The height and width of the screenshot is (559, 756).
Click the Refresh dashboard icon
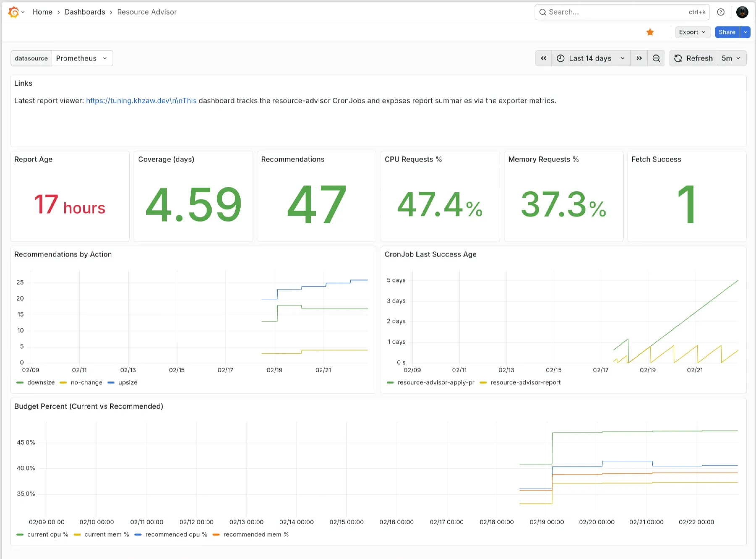click(678, 58)
